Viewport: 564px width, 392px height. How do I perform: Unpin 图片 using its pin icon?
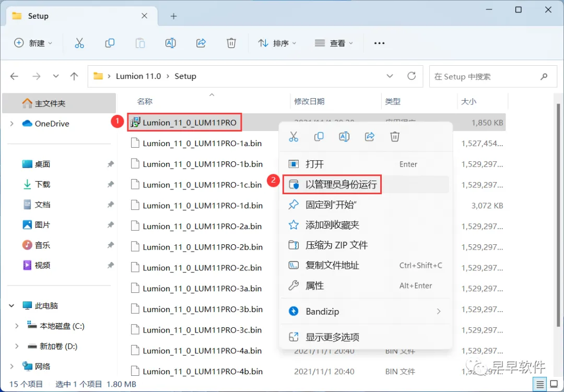coord(110,225)
